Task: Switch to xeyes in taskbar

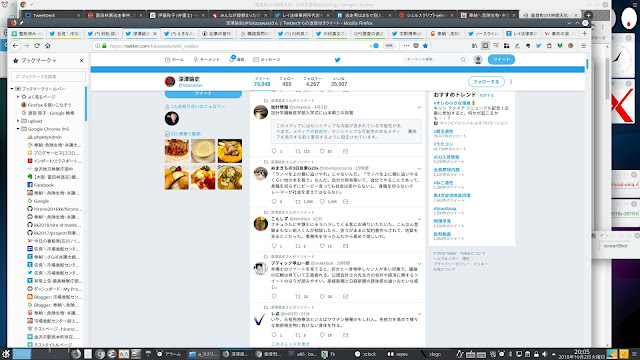Action: [x=398, y=354]
